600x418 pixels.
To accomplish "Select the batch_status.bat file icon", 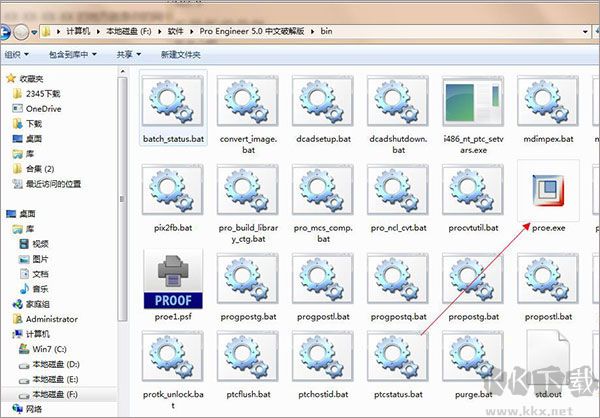I will 173,101.
